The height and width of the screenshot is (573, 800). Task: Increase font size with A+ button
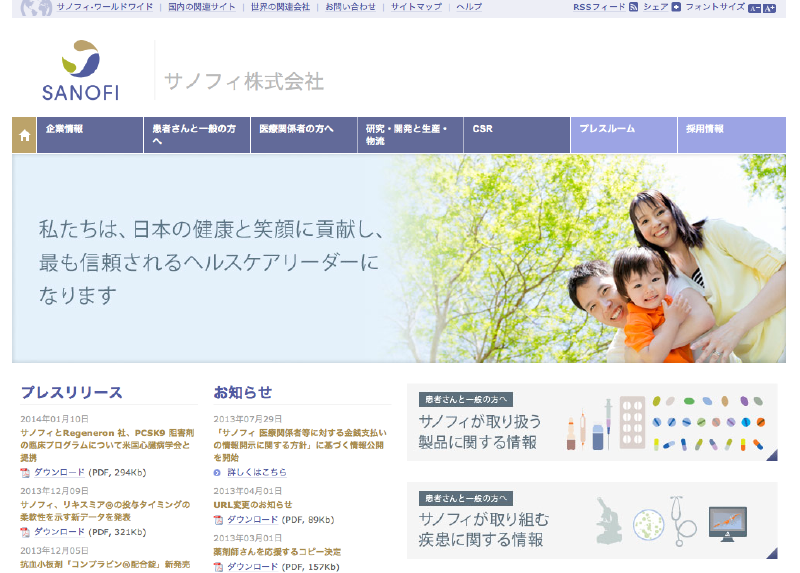tap(769, 8)
